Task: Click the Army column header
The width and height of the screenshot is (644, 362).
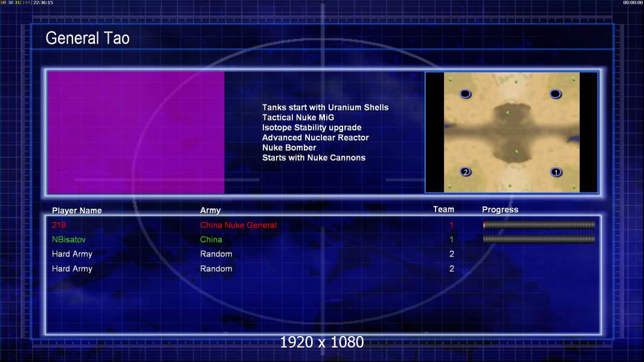Action: click(x=210, y=211)
